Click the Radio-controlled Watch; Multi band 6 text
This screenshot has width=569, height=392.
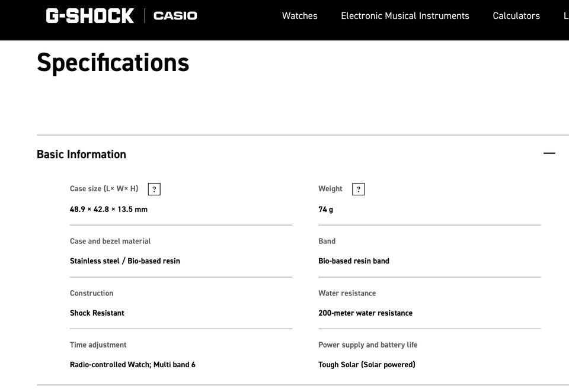(x=132, y=364)
